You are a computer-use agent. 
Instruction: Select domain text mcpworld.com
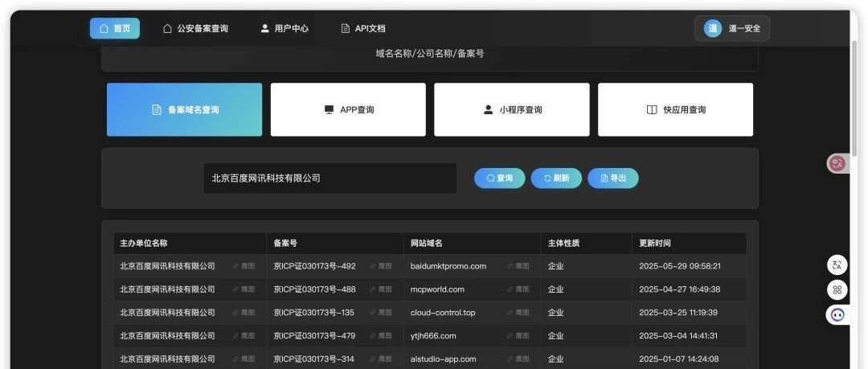(x=437, y=289)
